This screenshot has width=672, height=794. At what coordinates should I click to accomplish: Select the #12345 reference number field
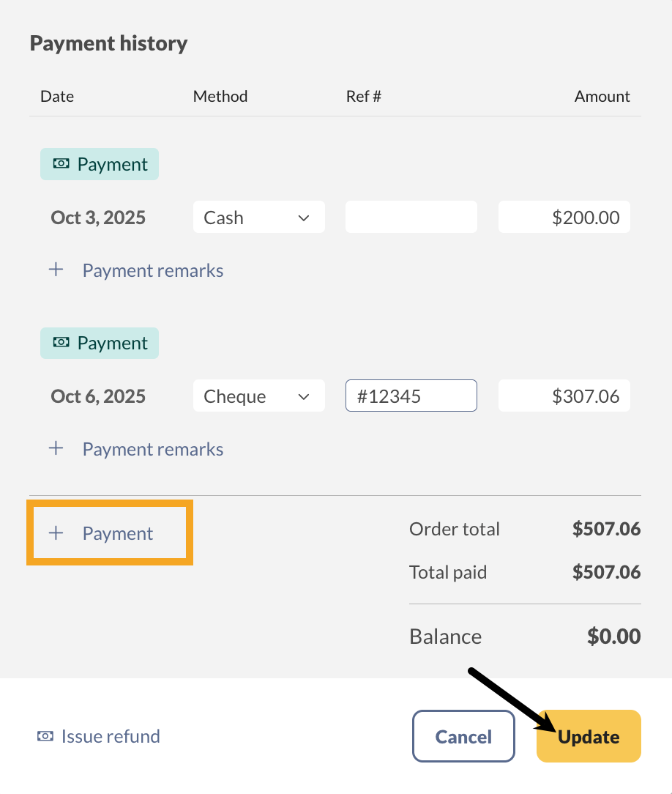(x=411, y=396)
